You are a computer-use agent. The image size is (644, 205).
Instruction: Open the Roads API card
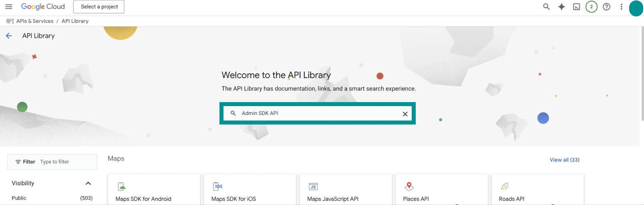(x=537, y=189)
